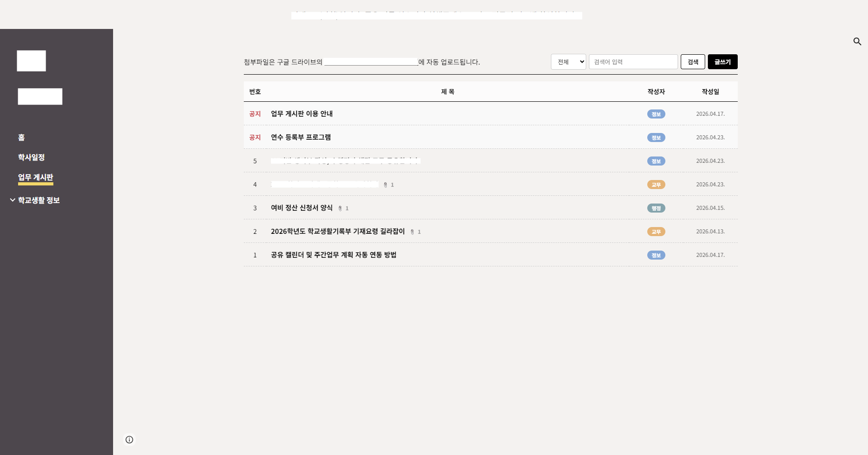The height and width of the screenshot is (455, 868).
Task: Open 2026학년도 학교생활기록부 기재요령 길라잡이 post
Action: 338,232
